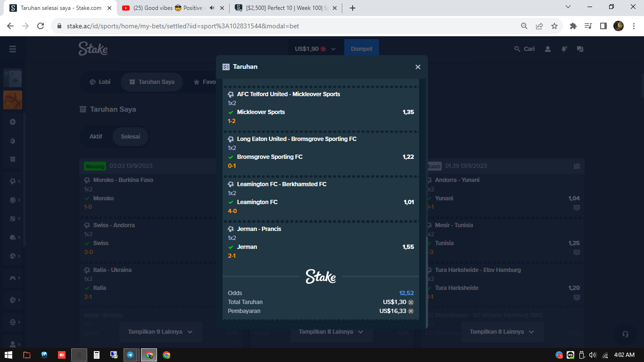Open Windows Start menu
644x362 pixels.
8,355
